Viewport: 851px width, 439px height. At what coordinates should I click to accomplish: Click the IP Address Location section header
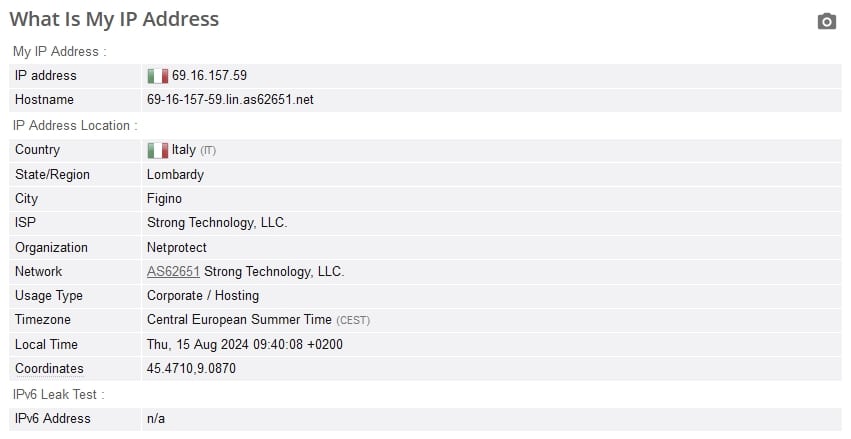75,125
